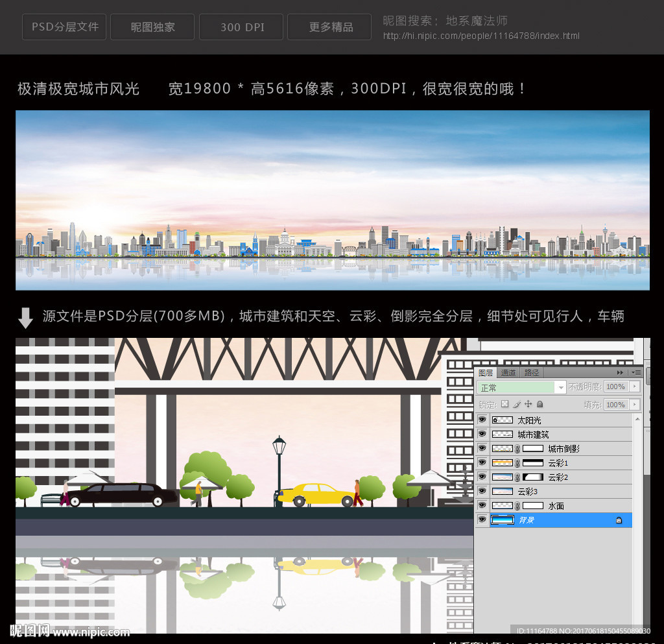This screenshot has width=664, height=644.
Task: Click the 云彩1 layer name
Action: point(558,463)
